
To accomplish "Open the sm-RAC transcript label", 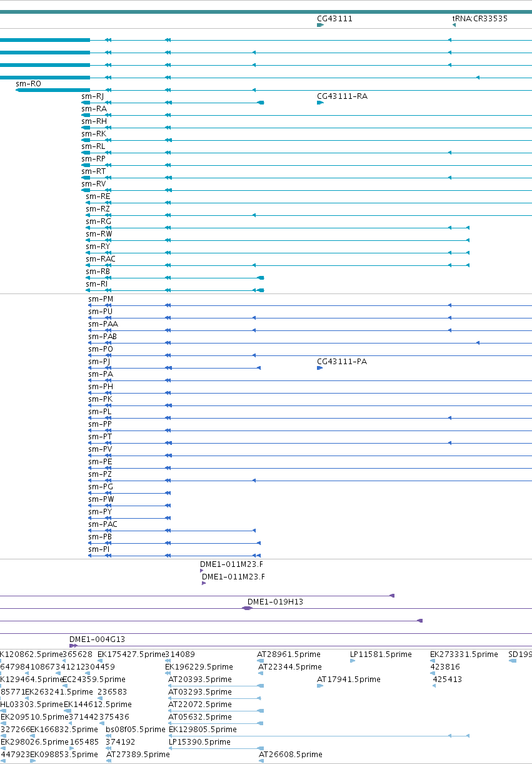I will click(101, 259).
